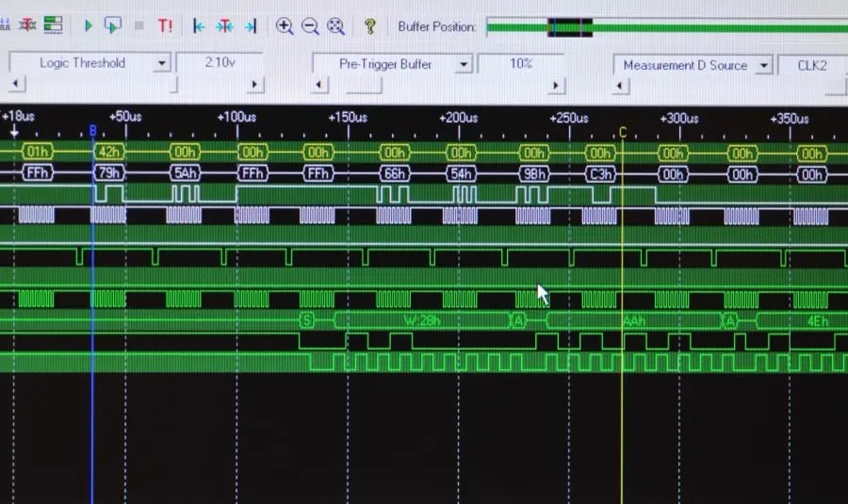Open the Measurement D Source dropdown
This screenshot has height=504, width=848.
coord(763,65)
